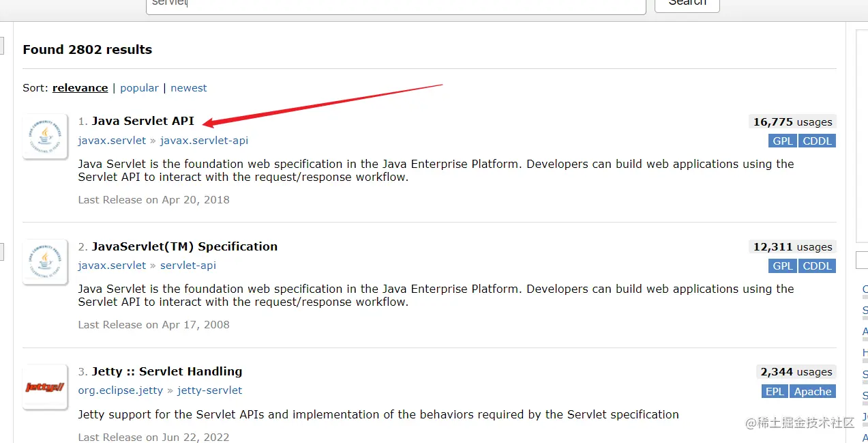Click the Jetty logo icon

pos(45,387)
